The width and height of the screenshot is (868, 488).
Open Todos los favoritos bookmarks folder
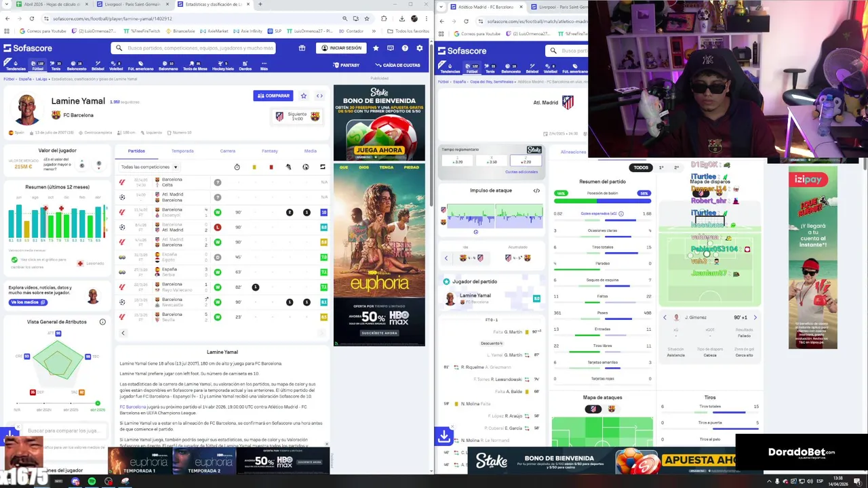(x=408, y=31)
